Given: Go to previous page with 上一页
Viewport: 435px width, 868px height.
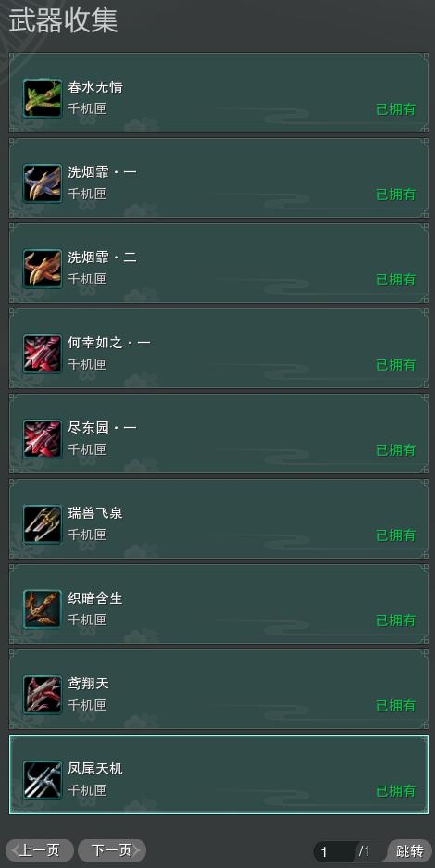Looking at the screenshot, I should pyautogui.click(x=40, y=850).
